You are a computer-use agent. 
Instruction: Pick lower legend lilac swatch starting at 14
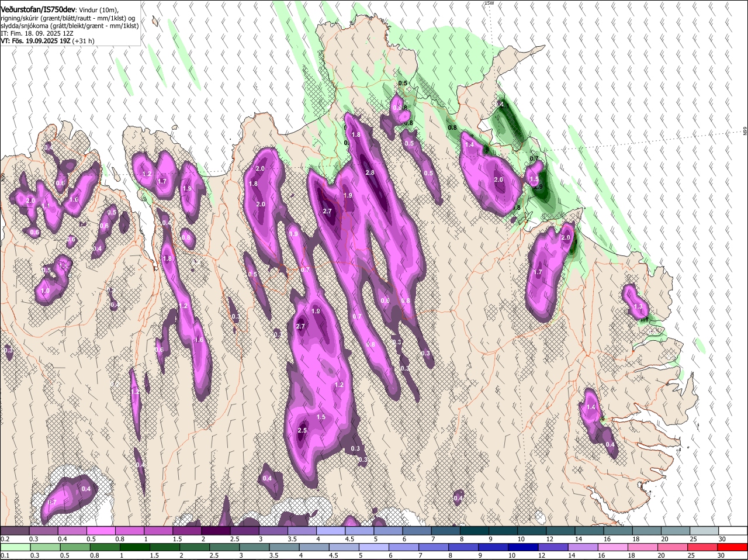(584, 547)
